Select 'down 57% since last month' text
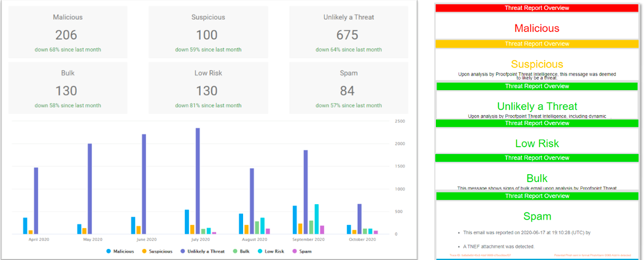644x260 pixels. [x=348, y=105]
